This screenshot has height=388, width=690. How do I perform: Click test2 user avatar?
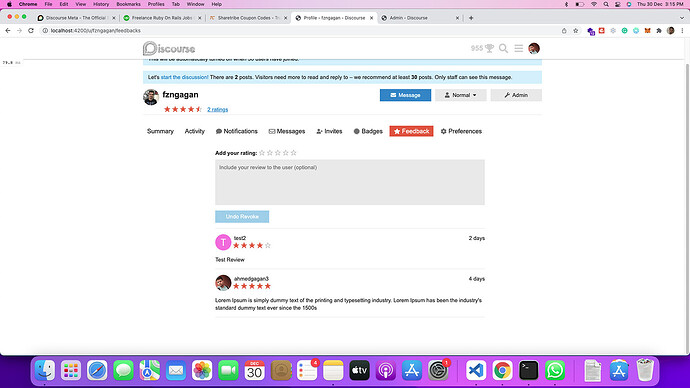point(223,242)
